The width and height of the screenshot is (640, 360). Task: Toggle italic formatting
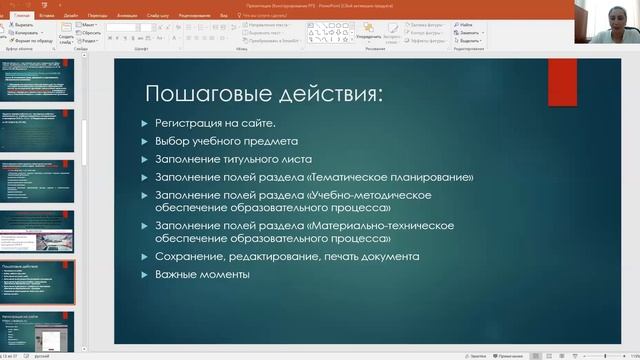tap(117, 38)
